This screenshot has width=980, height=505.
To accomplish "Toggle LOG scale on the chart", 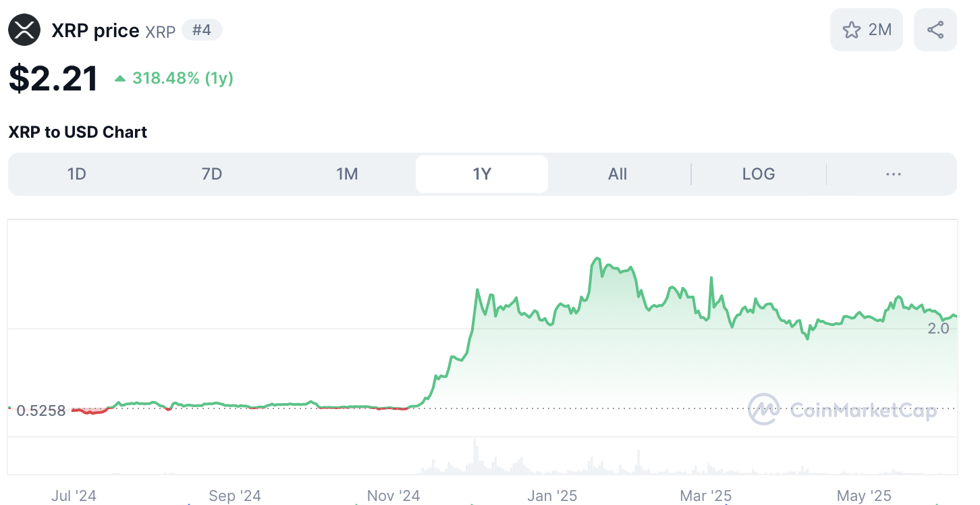I will point(759,174).
